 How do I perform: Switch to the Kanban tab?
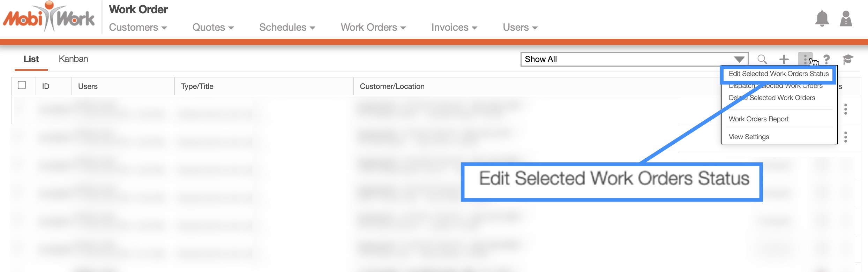pyautogui.click(x=73, y=59)
